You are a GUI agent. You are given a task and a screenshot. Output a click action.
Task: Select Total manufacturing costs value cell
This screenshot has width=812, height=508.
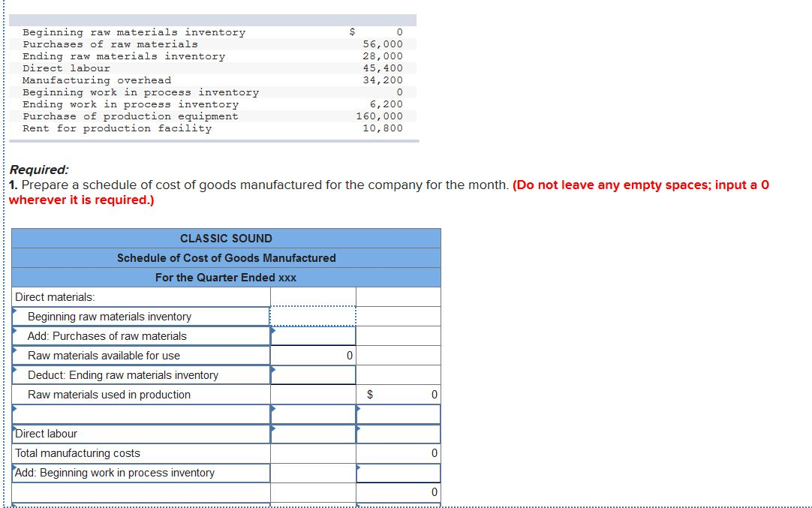[x=398, y=453]
